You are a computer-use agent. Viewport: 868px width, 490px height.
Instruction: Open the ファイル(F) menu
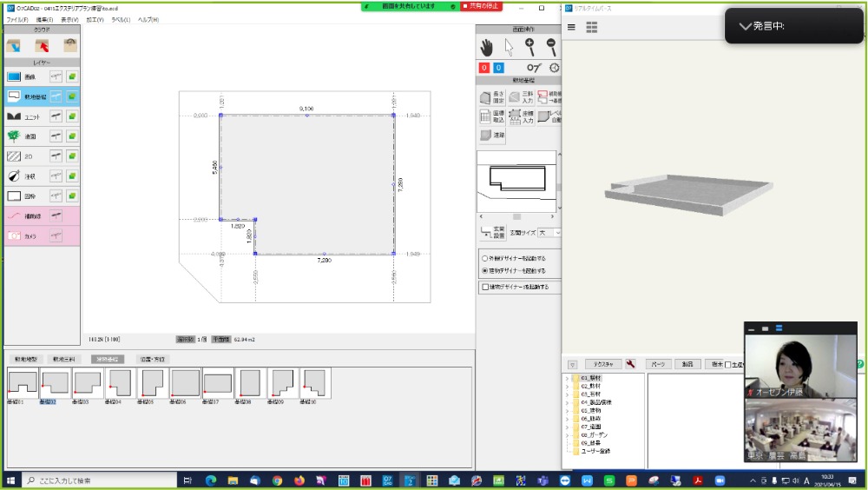point(17,19)
